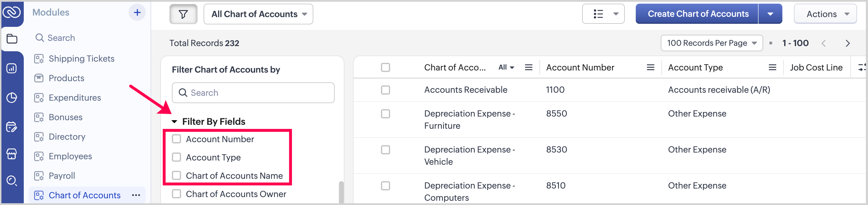This screenshot has width=868, height=205.
Task: Enable the Account Type filter checkbox
Action: point(176,157)
